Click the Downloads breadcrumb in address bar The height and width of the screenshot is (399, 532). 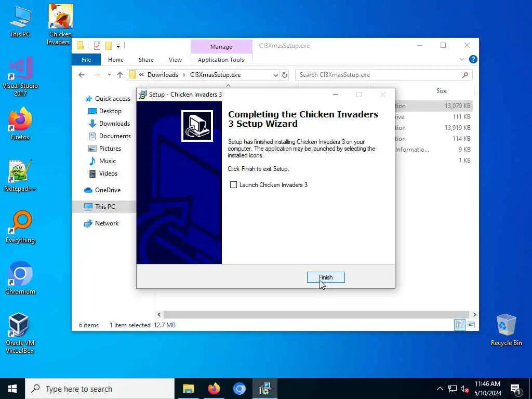coord(163,75)
